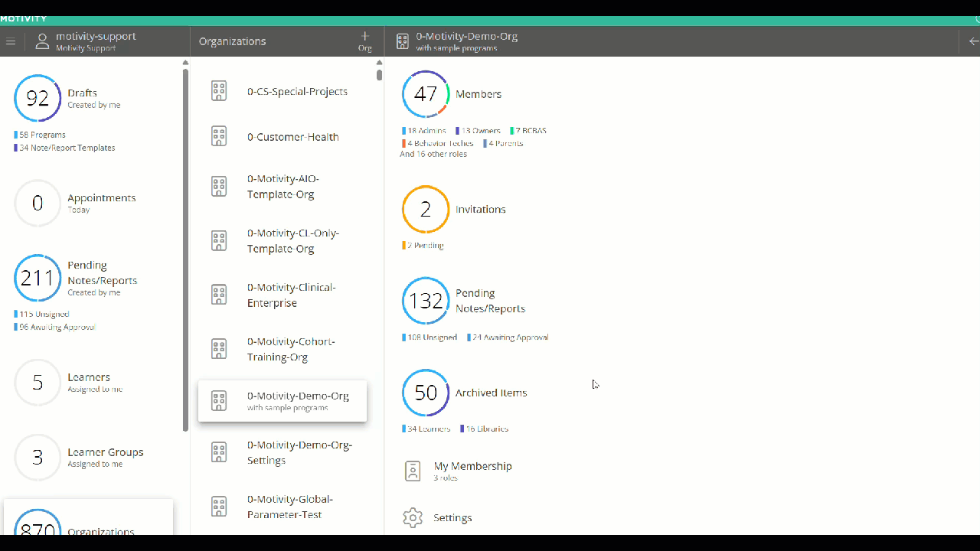Image resolution: width=980 pixels, height=551 pixels.
Task: Click the Settings gear icon
Action: pos(413,517)
